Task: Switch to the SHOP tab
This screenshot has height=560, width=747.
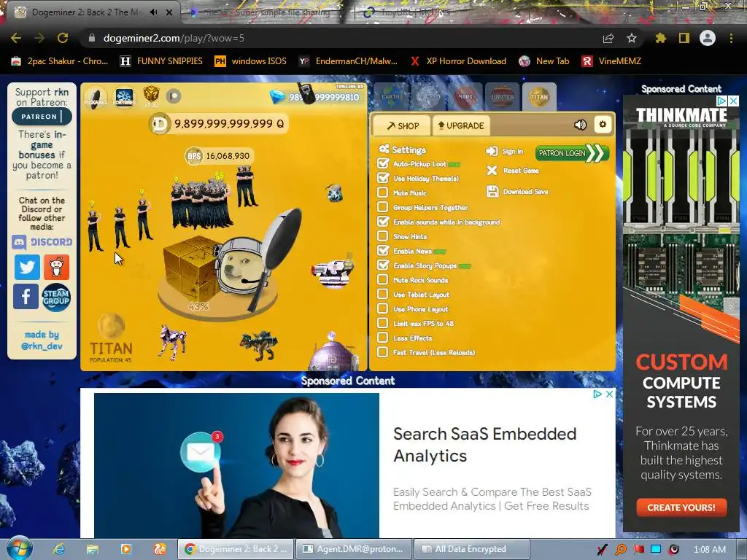Action: (402, 125)
